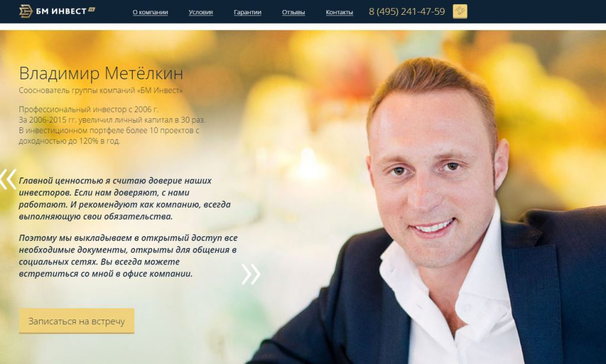
Task: Click the bio line about доходностью до 120%
Action: pos(70,141)
